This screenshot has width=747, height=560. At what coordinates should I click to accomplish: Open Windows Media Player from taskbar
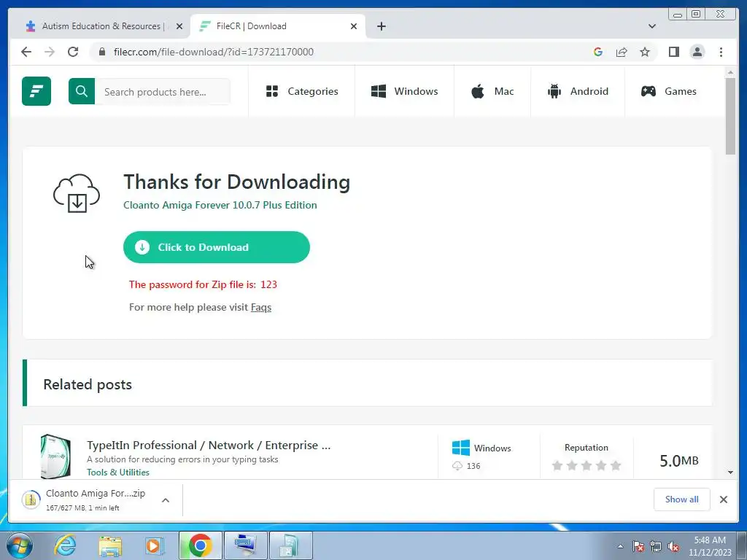[x=153, y=545]
